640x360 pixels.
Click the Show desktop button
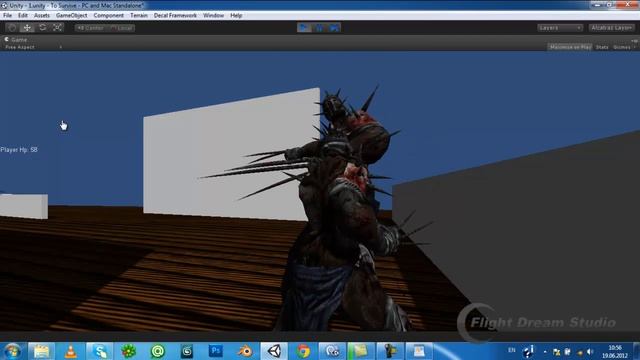636,351
